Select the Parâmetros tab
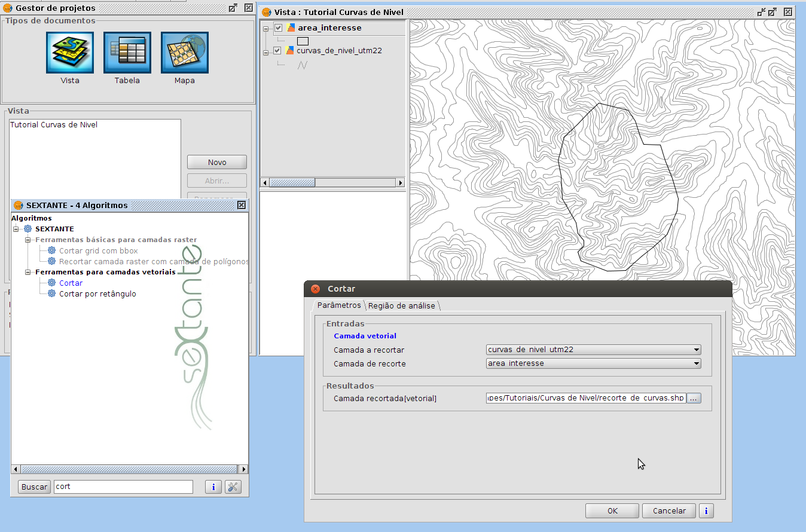806x532 pixels. [x=338, y=305]
